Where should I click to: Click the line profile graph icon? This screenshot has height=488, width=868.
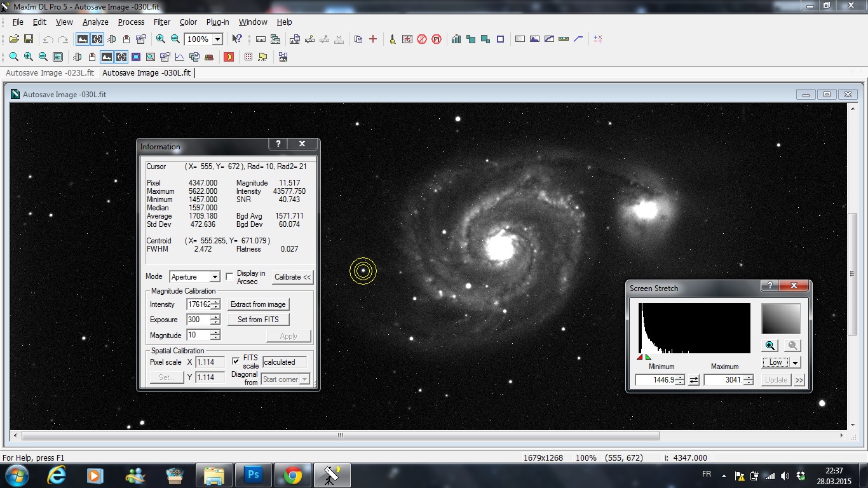point(180,57)
